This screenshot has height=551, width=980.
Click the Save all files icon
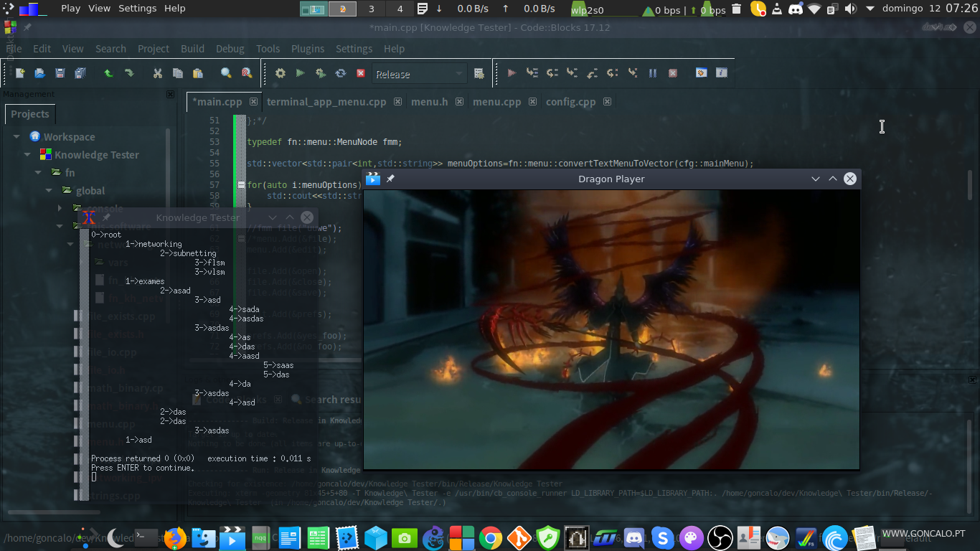pyautogui.click(x=80, y=73)
